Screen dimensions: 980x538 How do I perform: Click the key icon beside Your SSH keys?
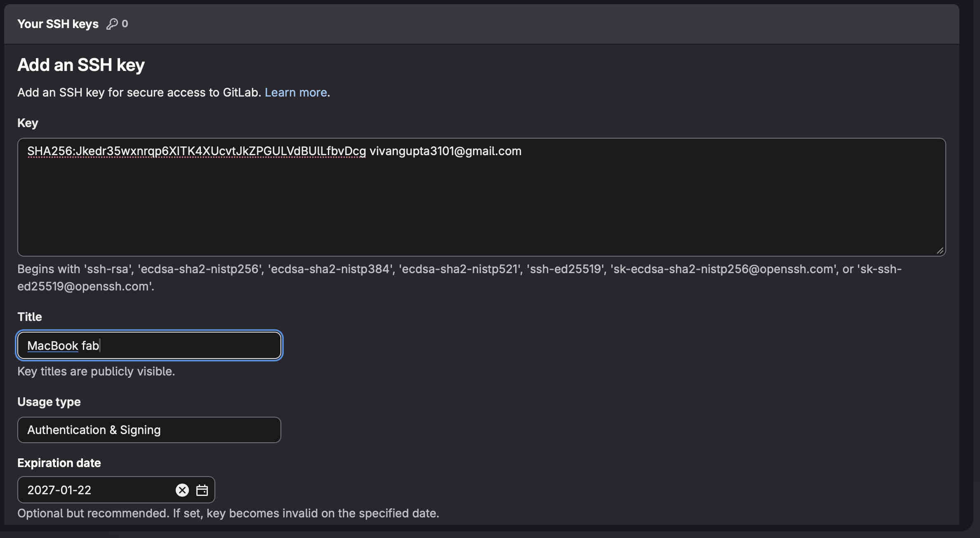(112, 24)
